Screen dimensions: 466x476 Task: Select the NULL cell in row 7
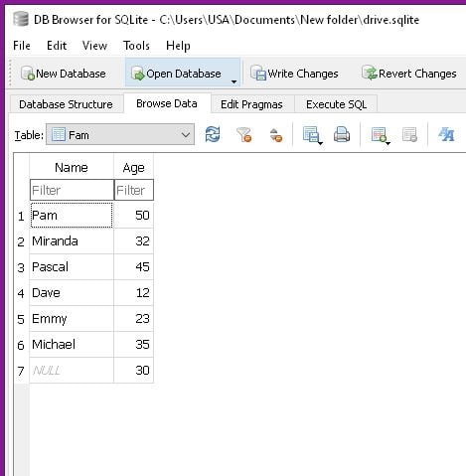pos(72,371)
